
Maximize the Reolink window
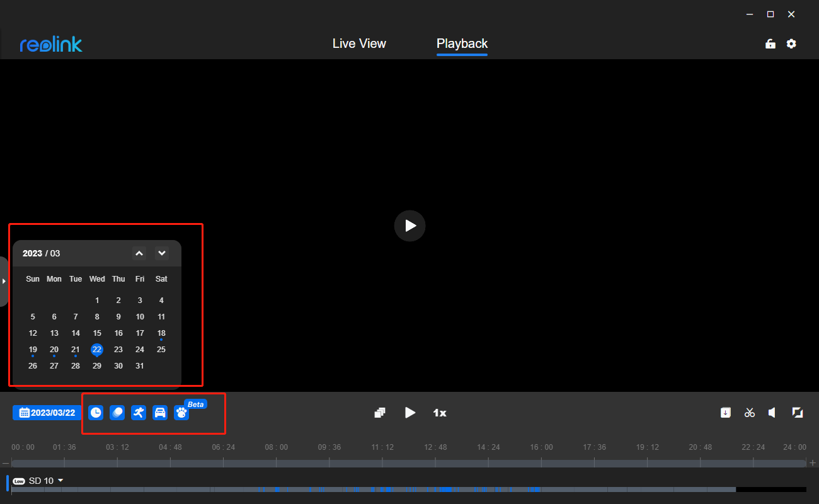tap(770, 14)
